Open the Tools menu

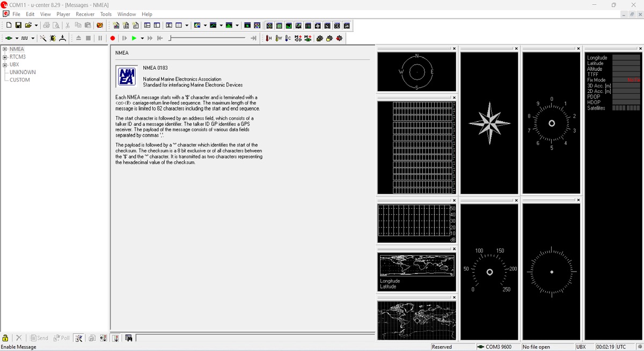(106, 14)
